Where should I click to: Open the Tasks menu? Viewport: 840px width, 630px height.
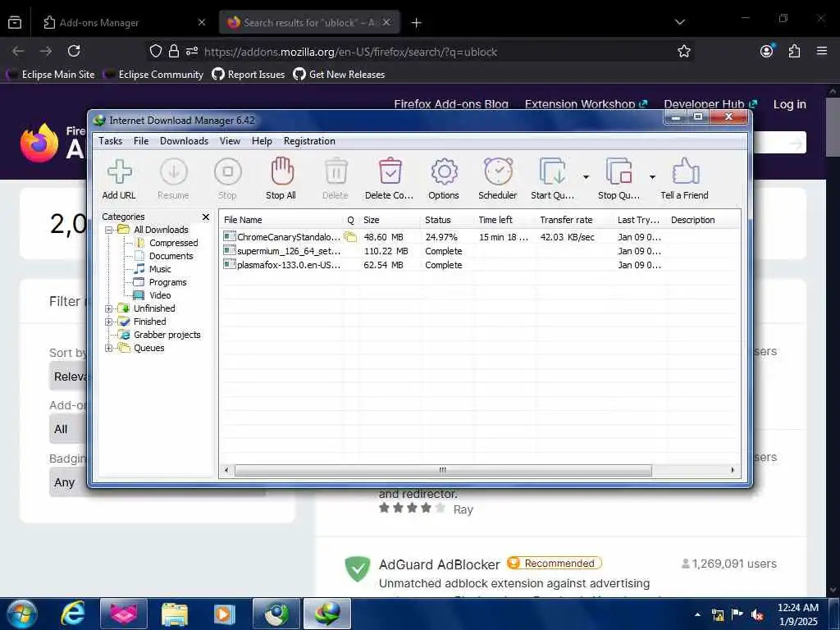pos(111,141)
